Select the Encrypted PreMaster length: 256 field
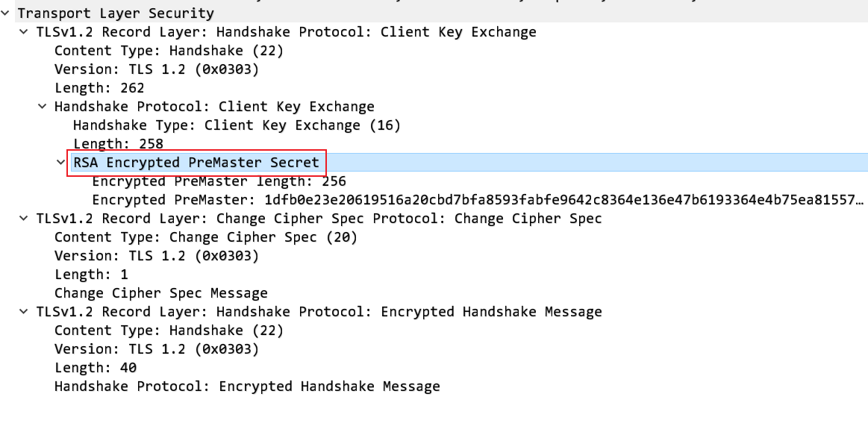Screen dimensions: 868x429 coord(219,181)
